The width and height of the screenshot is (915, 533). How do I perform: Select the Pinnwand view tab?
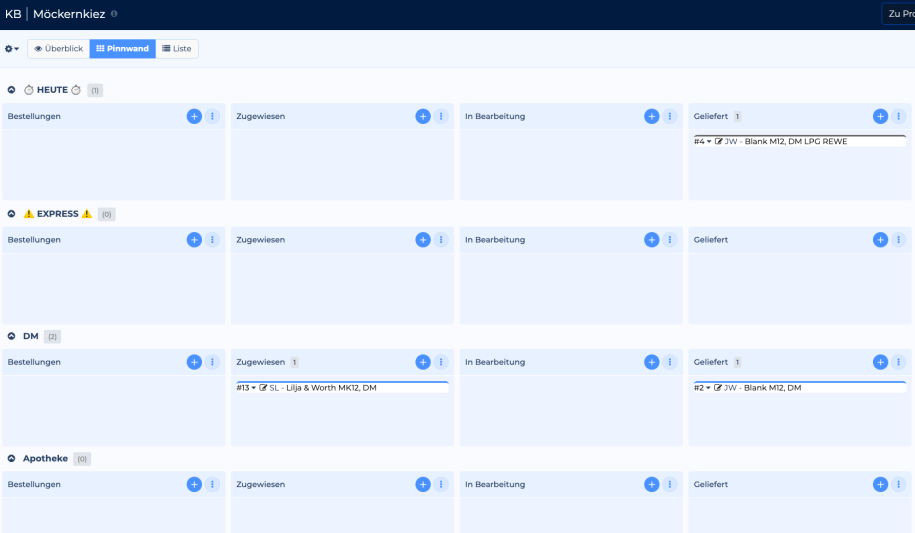[123, 49]
